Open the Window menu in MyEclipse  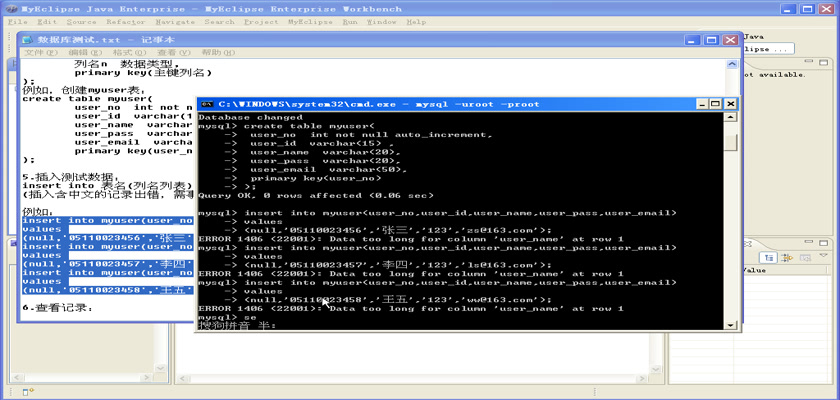tap(381, 22)
